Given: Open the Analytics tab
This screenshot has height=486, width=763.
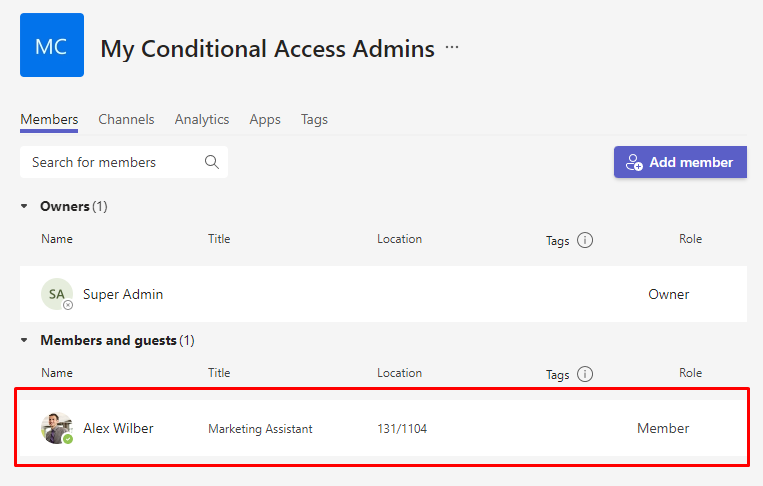Looking at the screenshot, I should (x=202, y=119).
